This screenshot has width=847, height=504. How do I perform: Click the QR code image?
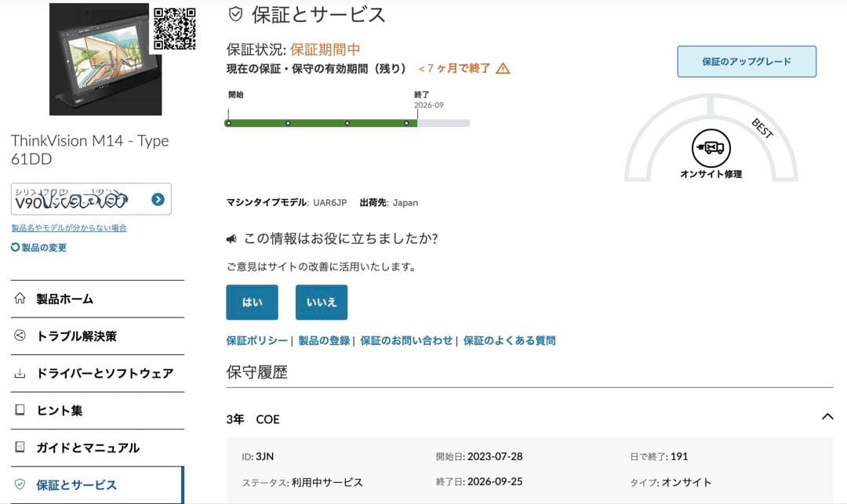(174, 28)
